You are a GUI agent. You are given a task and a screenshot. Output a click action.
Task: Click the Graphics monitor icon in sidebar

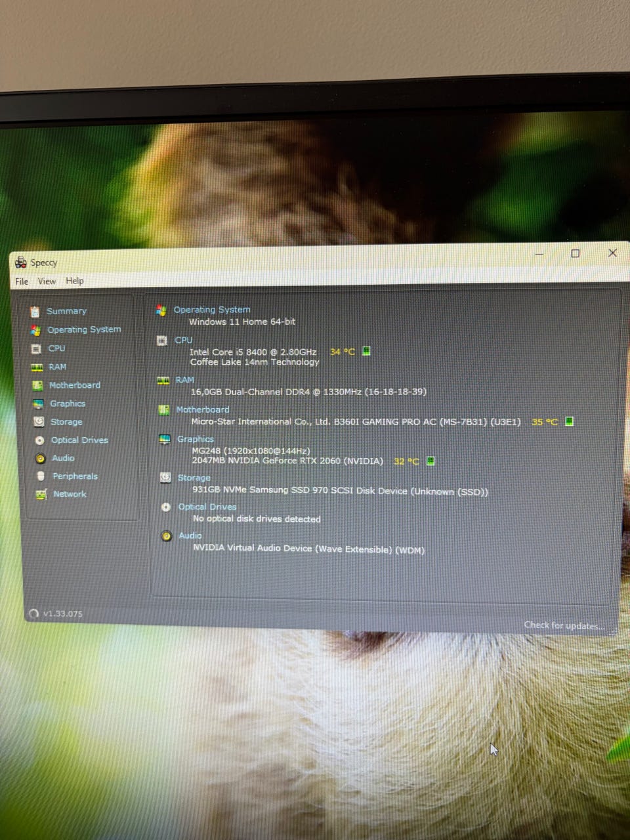38,404
